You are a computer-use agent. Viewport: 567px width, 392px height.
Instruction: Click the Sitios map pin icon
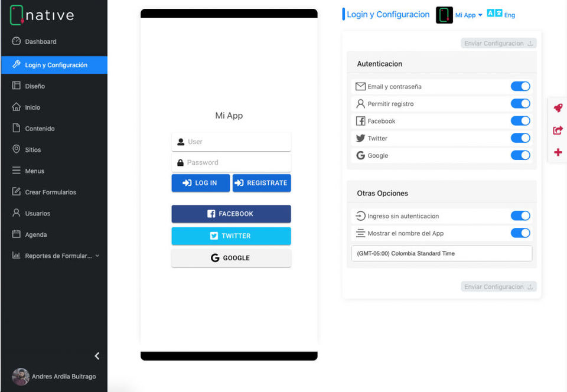[17, 149]
